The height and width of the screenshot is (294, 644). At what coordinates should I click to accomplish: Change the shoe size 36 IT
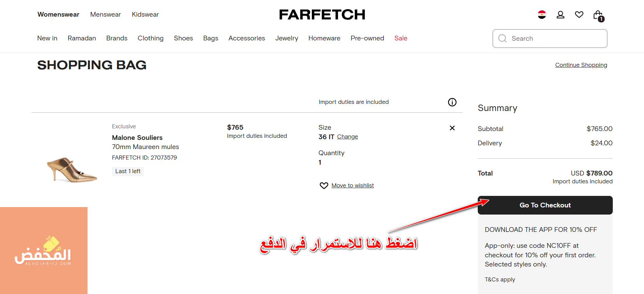(347, 137)
